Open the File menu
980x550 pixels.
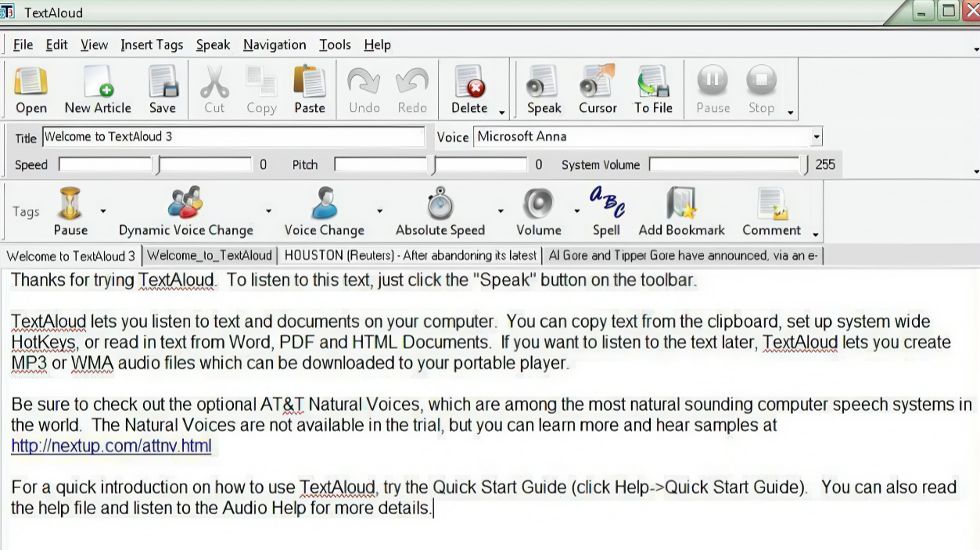click(23, 45)
